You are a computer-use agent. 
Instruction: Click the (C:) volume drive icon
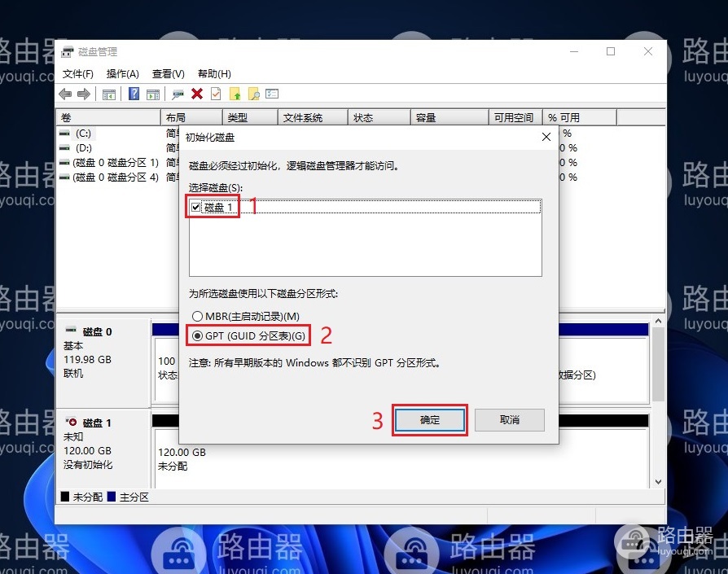64,134
